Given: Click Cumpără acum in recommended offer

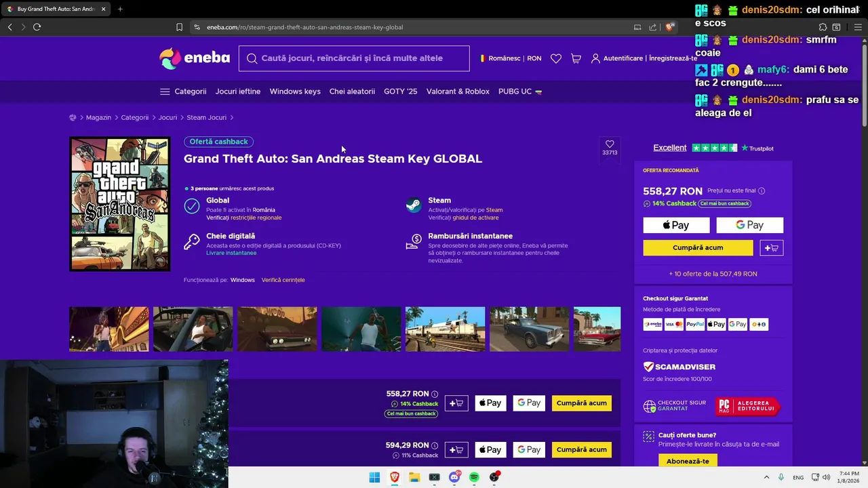Looking at the screenshot, I should (698, 248).
